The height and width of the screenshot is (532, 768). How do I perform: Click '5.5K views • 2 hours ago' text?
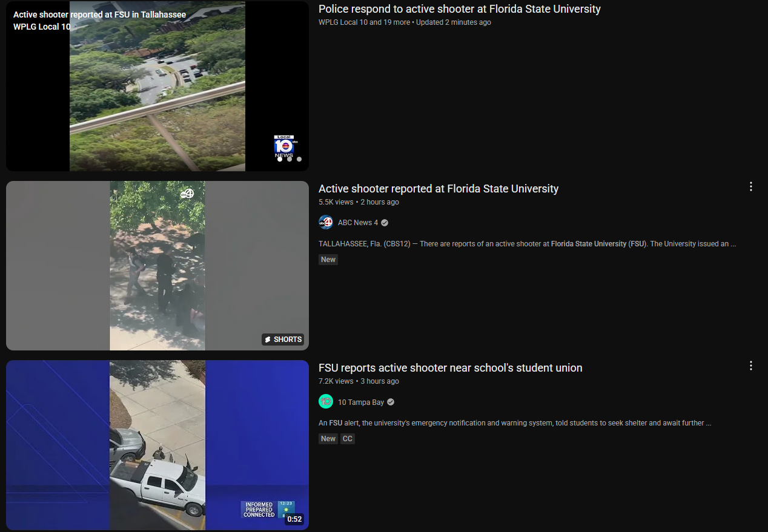[359, 202]
